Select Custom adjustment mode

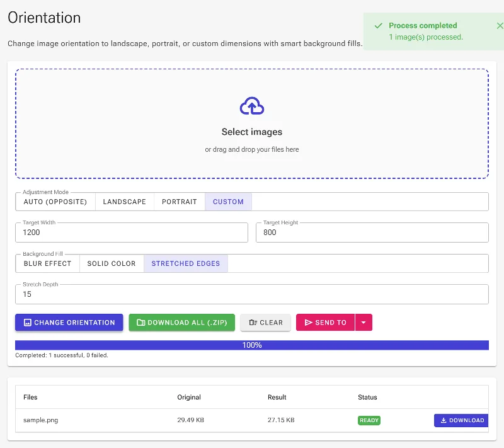coord(228,202)
